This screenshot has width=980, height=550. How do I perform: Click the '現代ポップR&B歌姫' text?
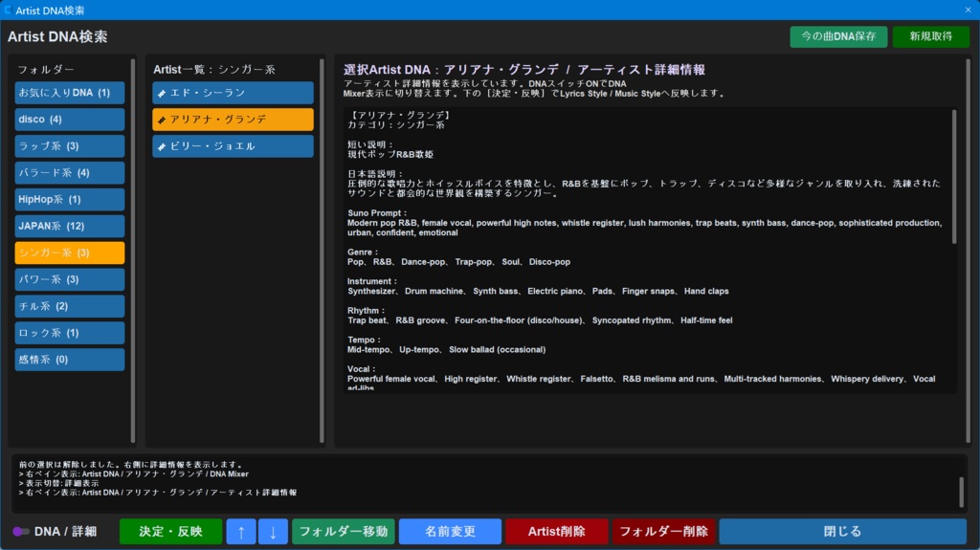click(x=390, y=154)
